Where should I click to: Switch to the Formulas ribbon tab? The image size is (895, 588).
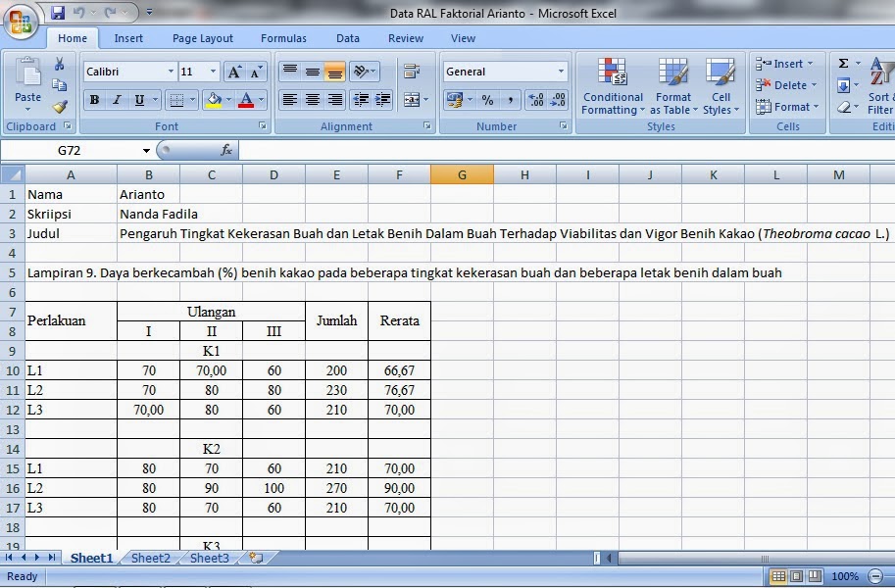(283, 38)
